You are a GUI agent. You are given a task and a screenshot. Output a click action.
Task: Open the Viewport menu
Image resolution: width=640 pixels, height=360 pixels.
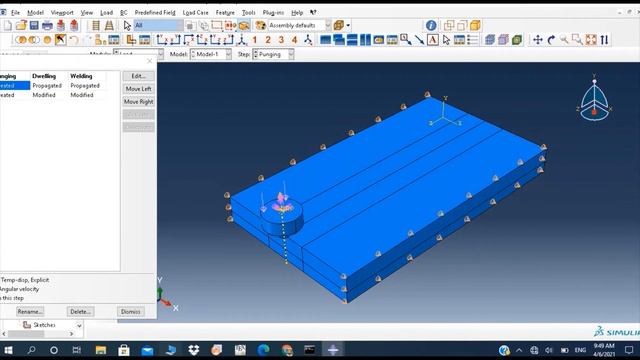click(x=62, y=13)
